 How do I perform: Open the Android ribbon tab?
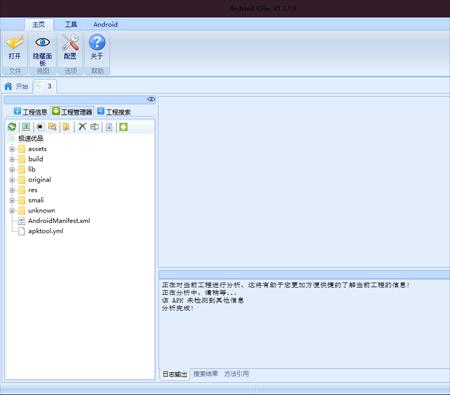(x=105, y=24)
